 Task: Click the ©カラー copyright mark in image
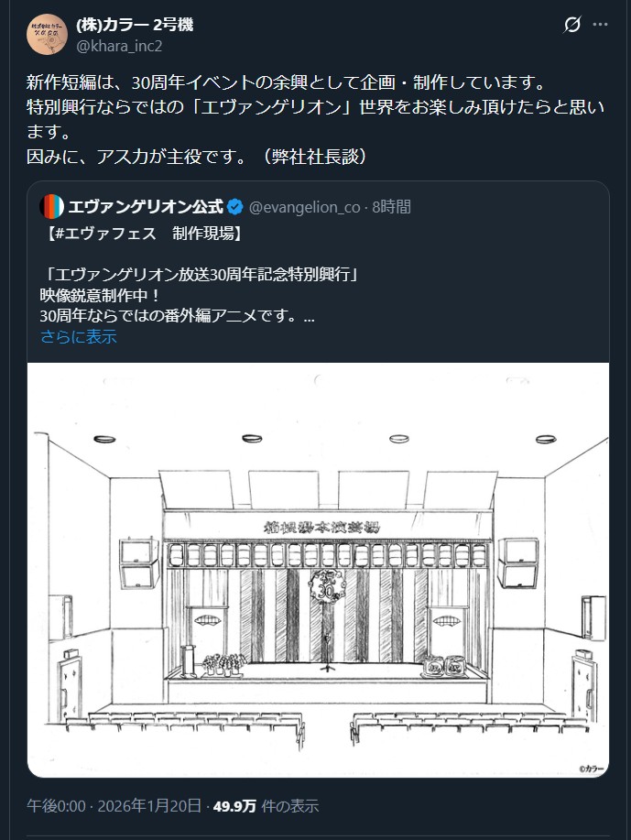[x=592, y=769]
